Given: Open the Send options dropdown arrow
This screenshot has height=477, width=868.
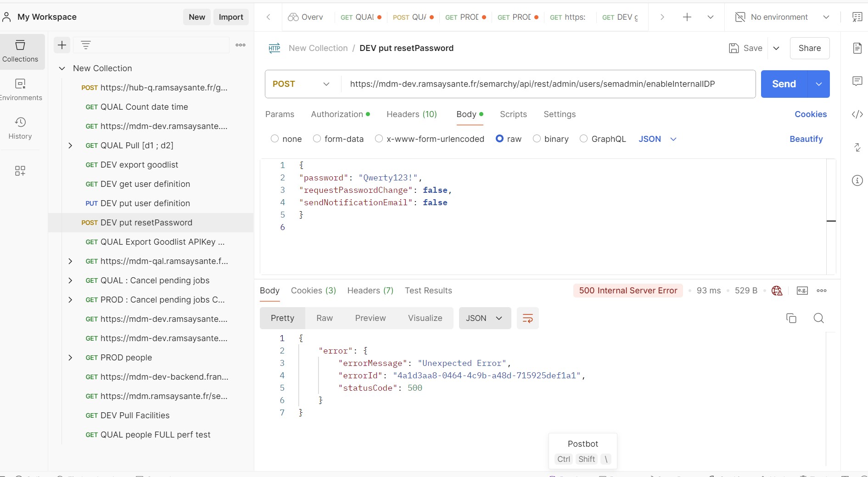Looking at the screenshot, I should pyautogui.click(x=819, y=84).
